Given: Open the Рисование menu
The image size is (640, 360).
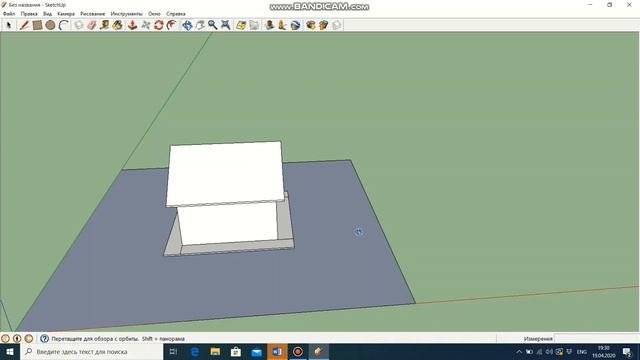Looking at the screenshot, I should 93,14.
